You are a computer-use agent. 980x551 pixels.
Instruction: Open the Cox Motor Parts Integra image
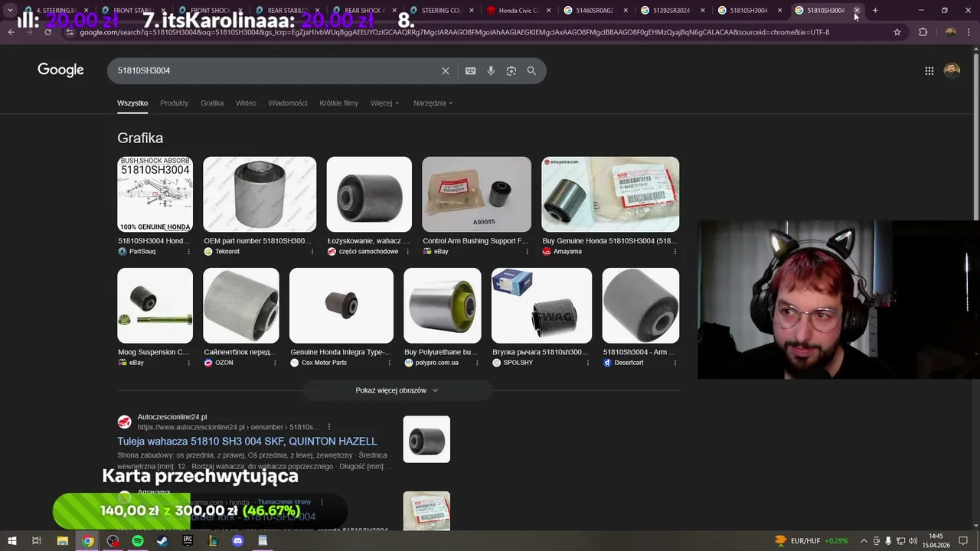pos(341,305)
